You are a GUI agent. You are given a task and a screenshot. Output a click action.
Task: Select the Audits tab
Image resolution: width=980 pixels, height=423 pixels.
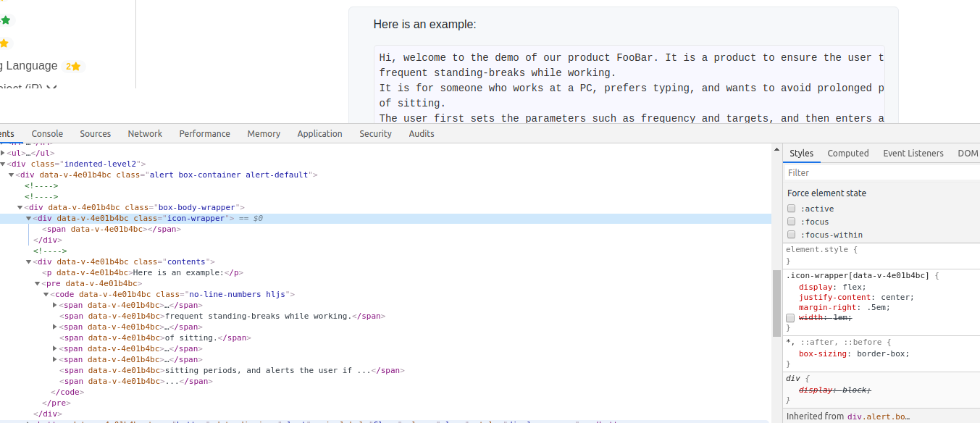point(422,133)
